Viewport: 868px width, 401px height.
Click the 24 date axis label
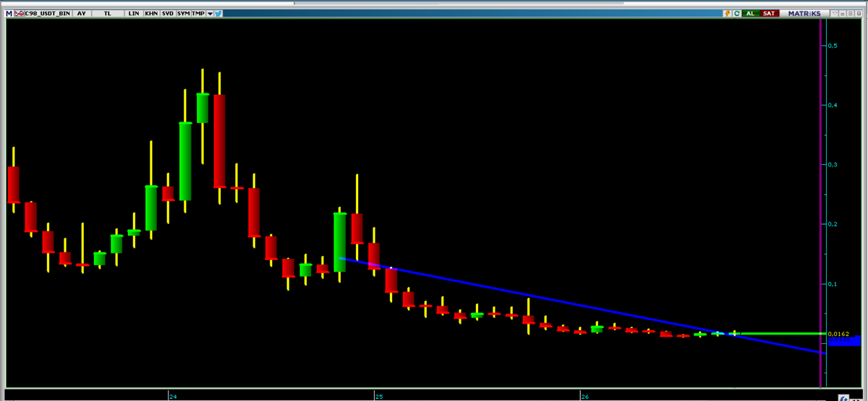click(173, 397)
